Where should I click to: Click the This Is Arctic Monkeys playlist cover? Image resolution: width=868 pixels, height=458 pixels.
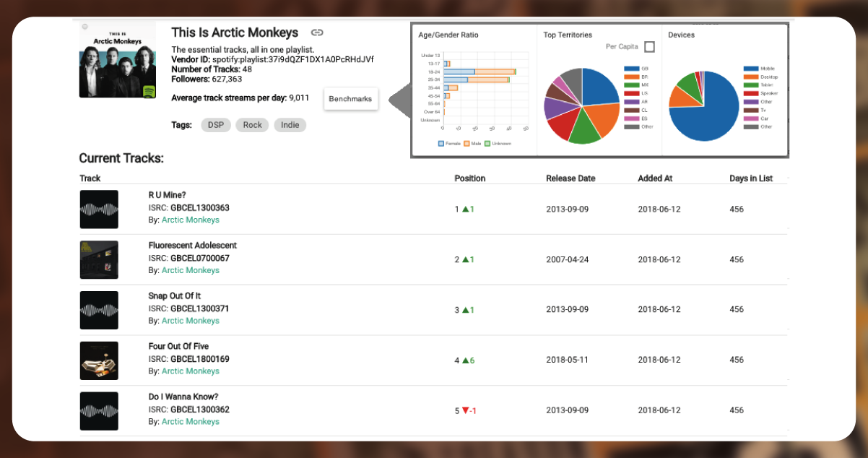pyautogui.click(x=118, y=59)
